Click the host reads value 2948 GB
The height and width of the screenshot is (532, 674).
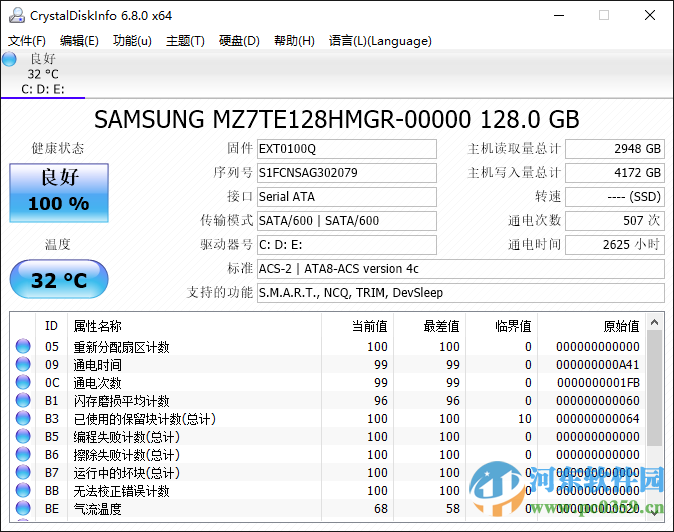tap(615, 149)
